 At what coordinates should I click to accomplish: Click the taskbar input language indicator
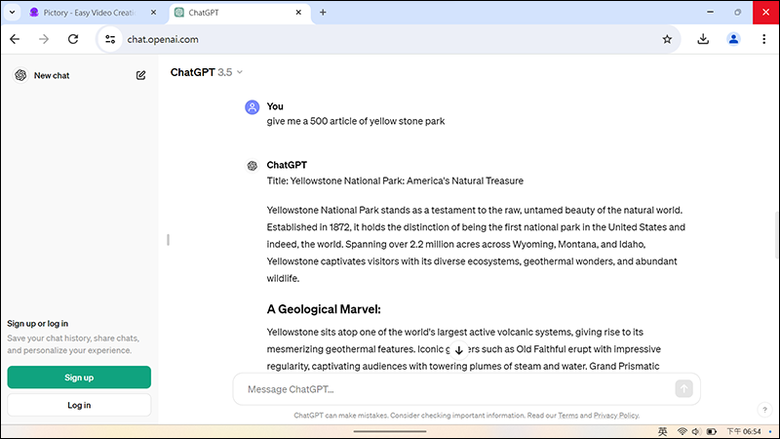click(663, 432)
